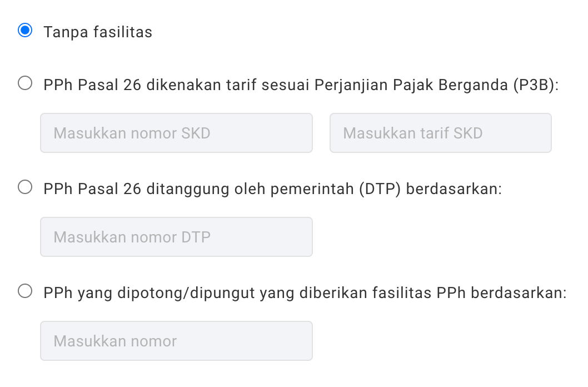Screen dimensions: 588x387
Task: Focus the bottom 'Masukkan nomor' input field
Action: pyautogui.click(x=176, y=340)
